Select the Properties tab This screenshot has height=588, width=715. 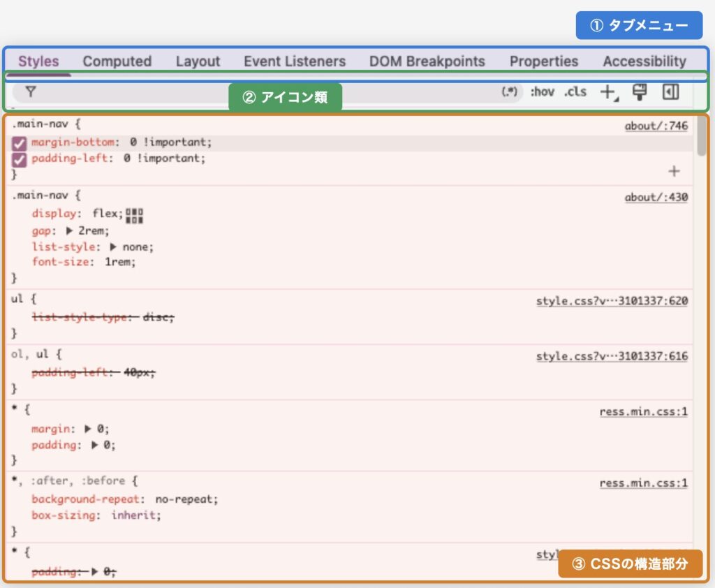coord(543,61)
